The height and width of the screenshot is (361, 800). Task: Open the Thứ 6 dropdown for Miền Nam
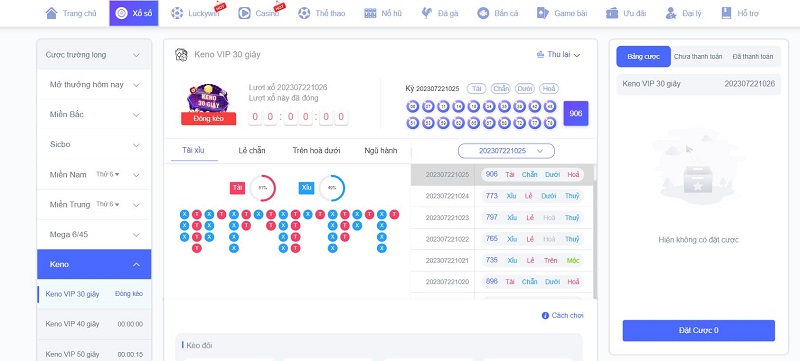[x=108, y=174]
